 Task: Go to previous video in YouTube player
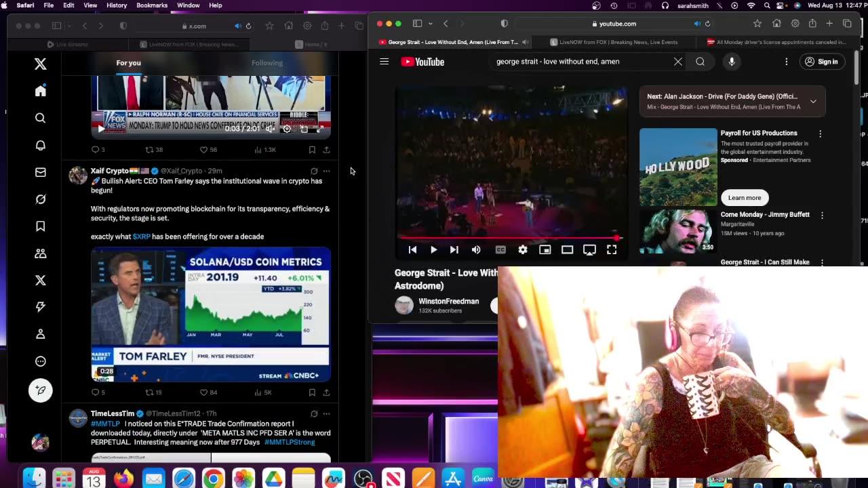click(x=412, y=249)
